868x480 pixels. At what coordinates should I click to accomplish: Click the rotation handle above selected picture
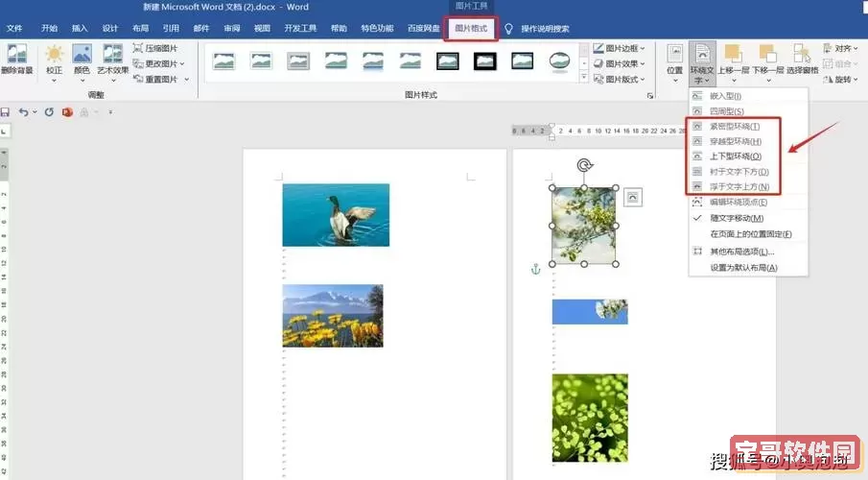click(584, 164)
